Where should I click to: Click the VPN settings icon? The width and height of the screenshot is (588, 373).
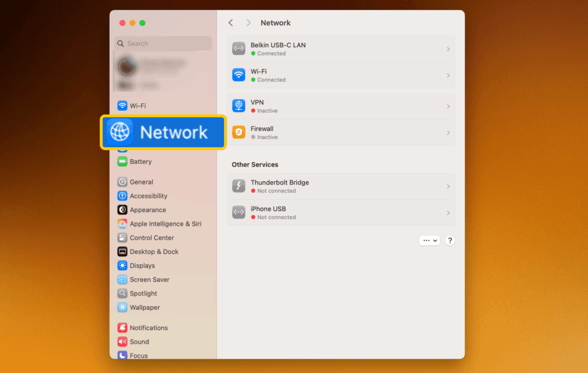coord(239,106)
